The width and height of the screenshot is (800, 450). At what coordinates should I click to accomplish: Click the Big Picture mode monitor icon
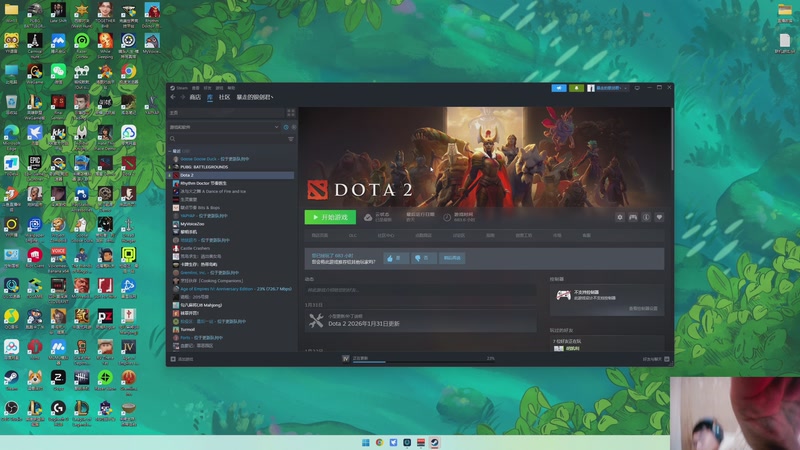click(637, 88)
